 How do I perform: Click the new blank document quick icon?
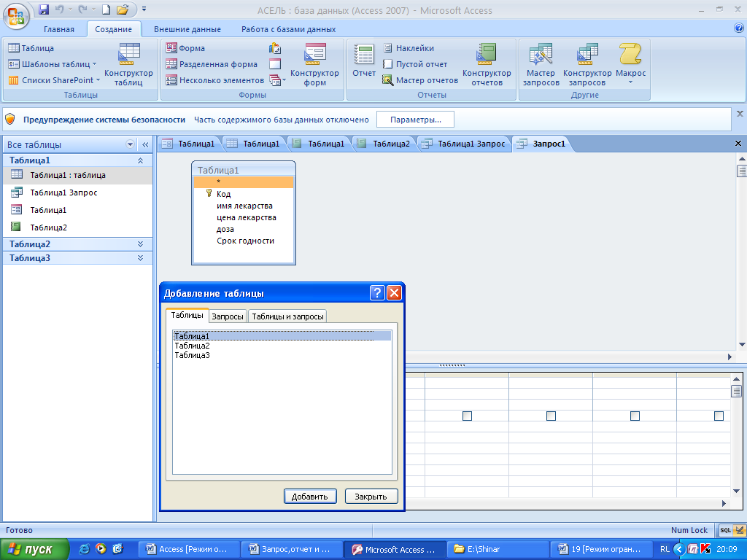107,9
